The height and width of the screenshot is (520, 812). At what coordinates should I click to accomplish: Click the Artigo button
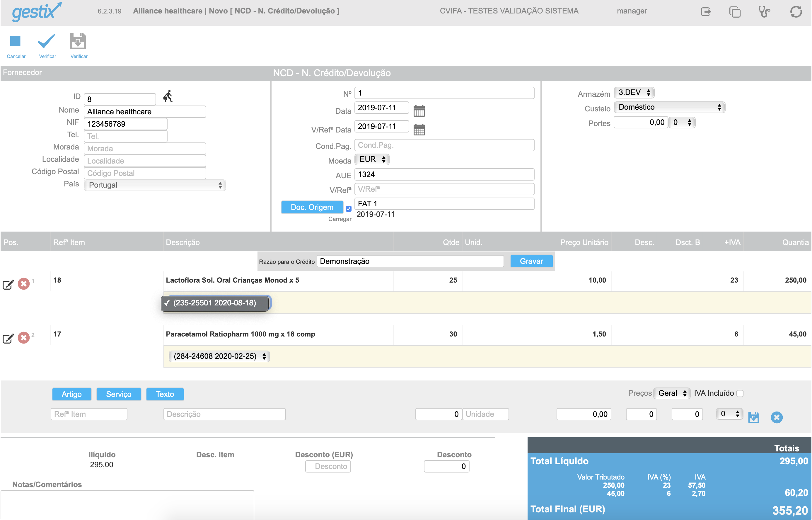71,394
